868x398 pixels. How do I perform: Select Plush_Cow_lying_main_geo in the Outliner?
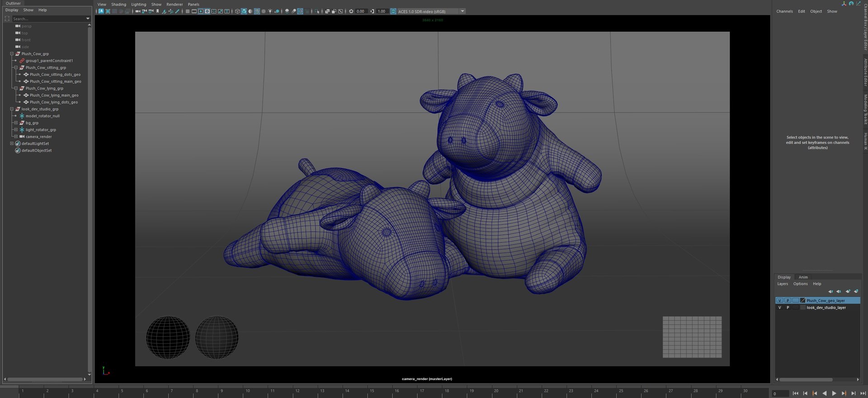(54, 95)
